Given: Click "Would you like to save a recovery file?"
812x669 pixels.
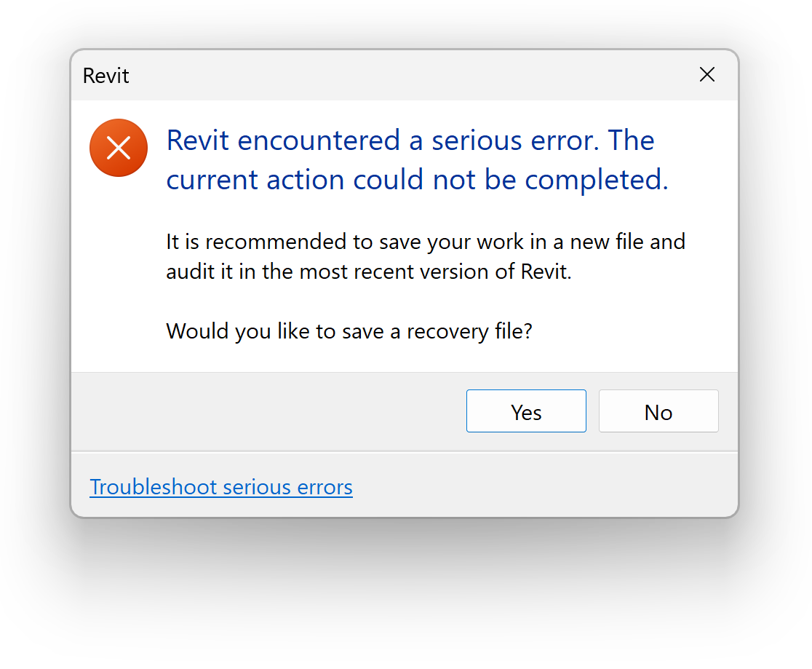Looking at the screenshot, I should [x=349, y=331].
